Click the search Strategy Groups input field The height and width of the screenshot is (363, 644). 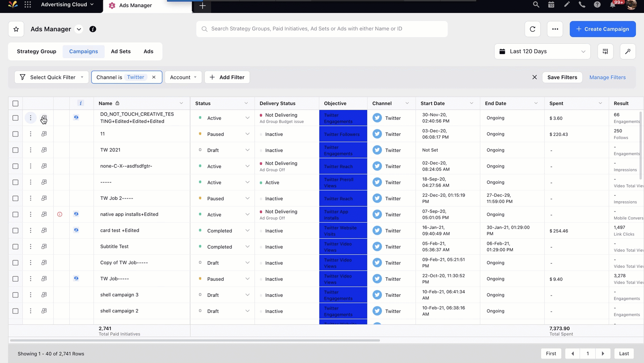(x=322, y=29)
